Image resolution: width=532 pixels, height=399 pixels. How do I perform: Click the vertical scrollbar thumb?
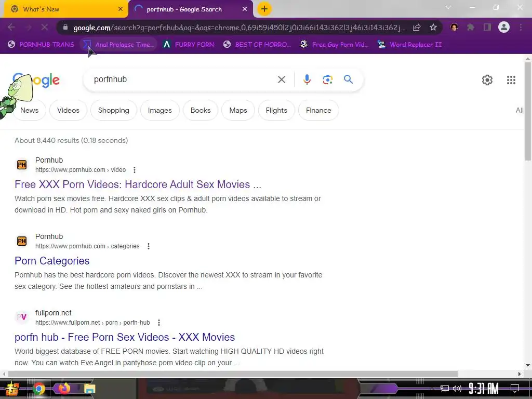(528, 112)
